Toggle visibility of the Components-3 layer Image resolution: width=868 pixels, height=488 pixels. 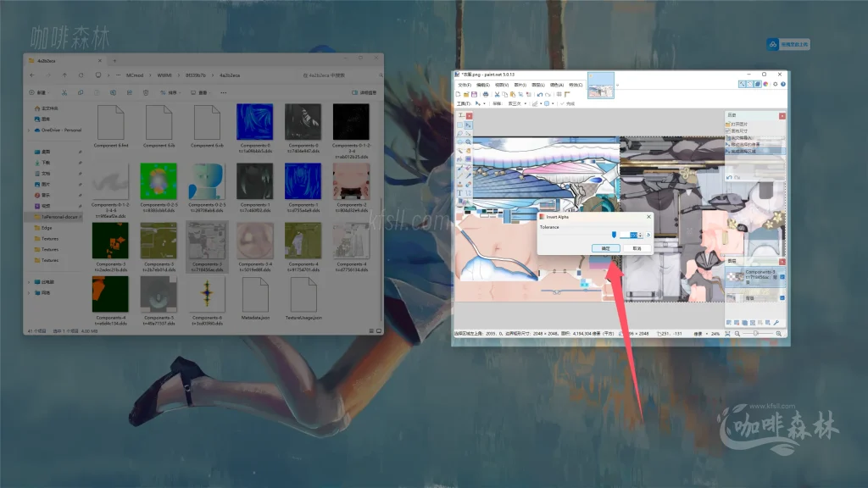[782, 277]
